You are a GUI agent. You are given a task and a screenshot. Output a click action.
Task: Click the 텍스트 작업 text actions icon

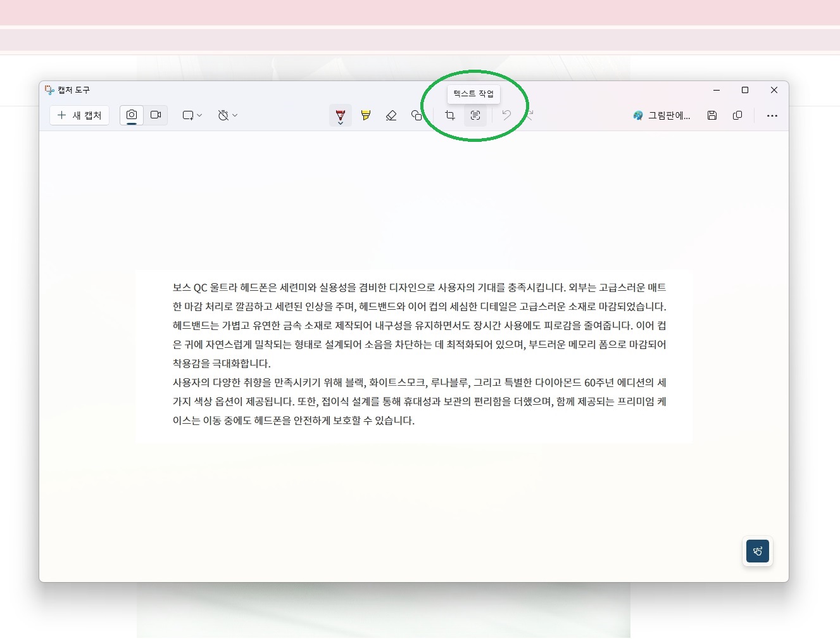(475, 115)
